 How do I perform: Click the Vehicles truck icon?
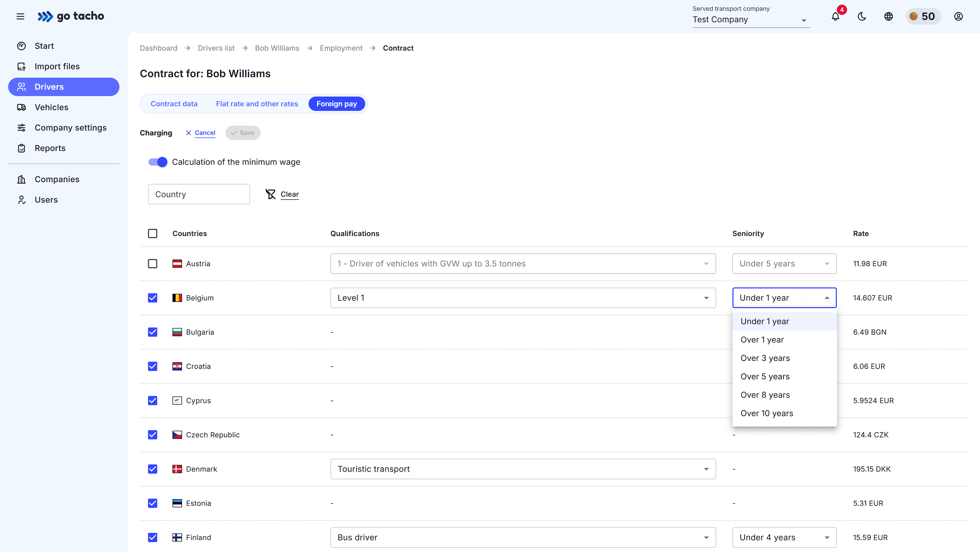22,107
